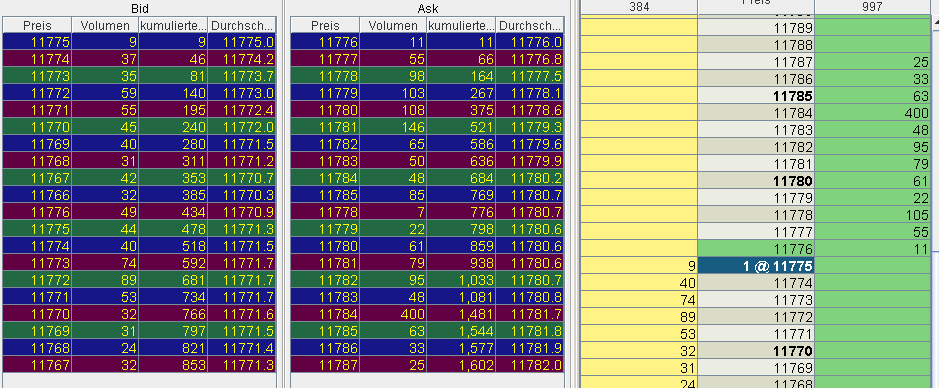The image size is (939, 388).
Task: Click Ask average price cell 11778.6
Action: (x=530, y=110)
